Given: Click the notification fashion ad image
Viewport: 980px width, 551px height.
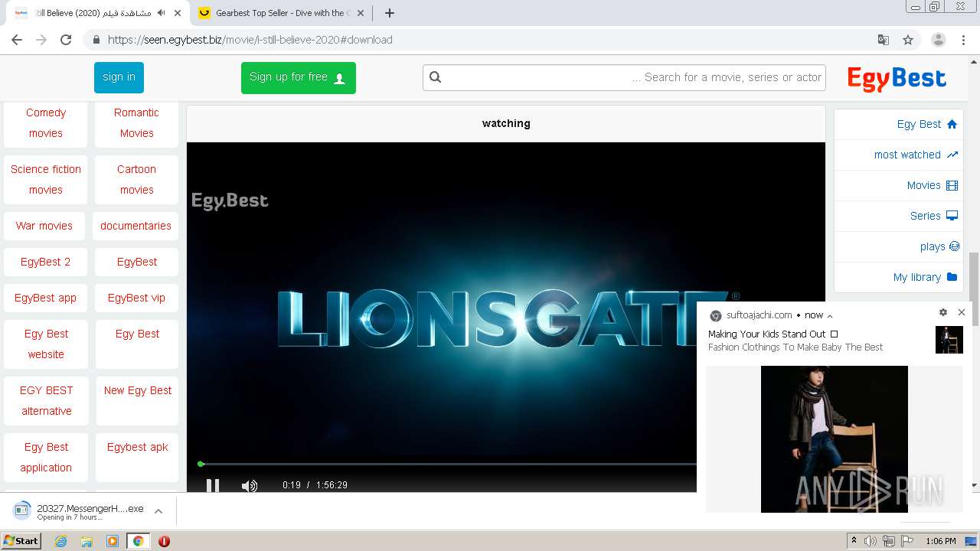Looking at the screenshot, I should coord(835,439).
